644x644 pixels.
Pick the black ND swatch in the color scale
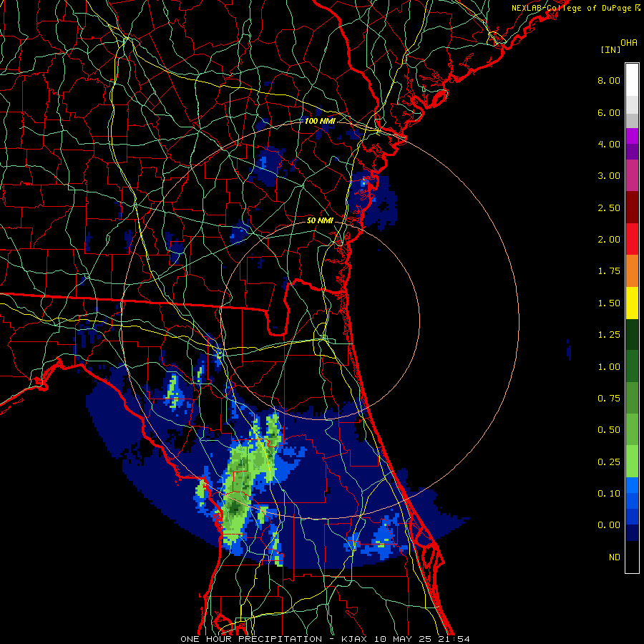point(632,557)
